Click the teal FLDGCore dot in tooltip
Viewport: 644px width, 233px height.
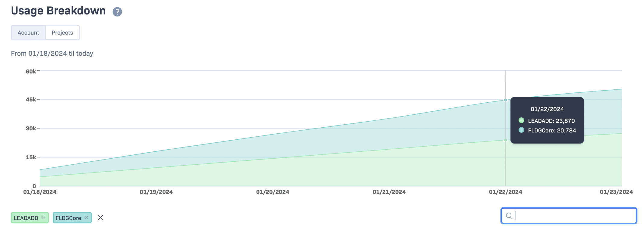521,130
